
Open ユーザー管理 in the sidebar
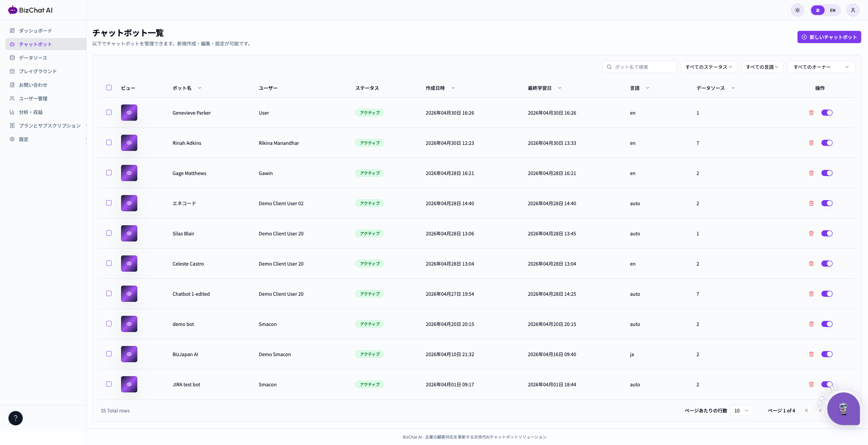pos(33,98)
